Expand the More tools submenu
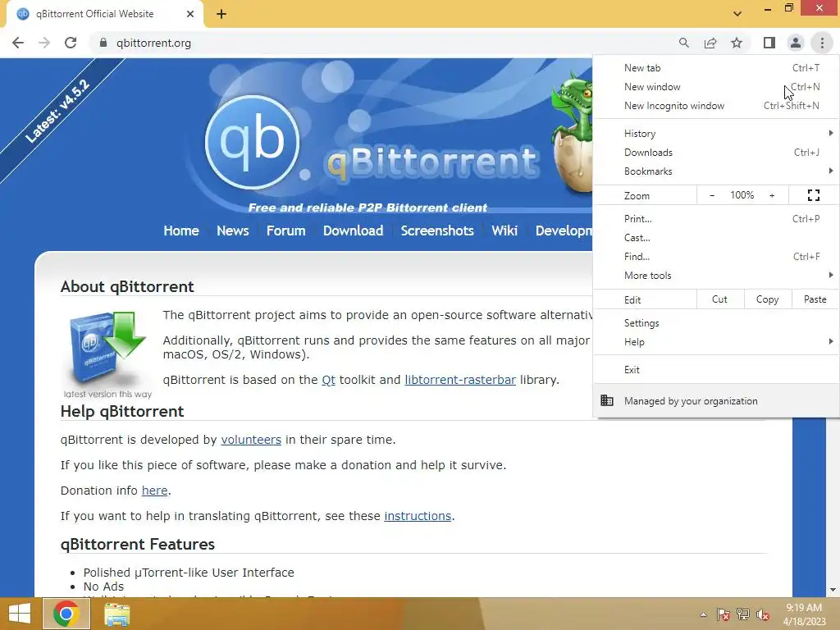The image size is (840, 630). tap(716, 276)
